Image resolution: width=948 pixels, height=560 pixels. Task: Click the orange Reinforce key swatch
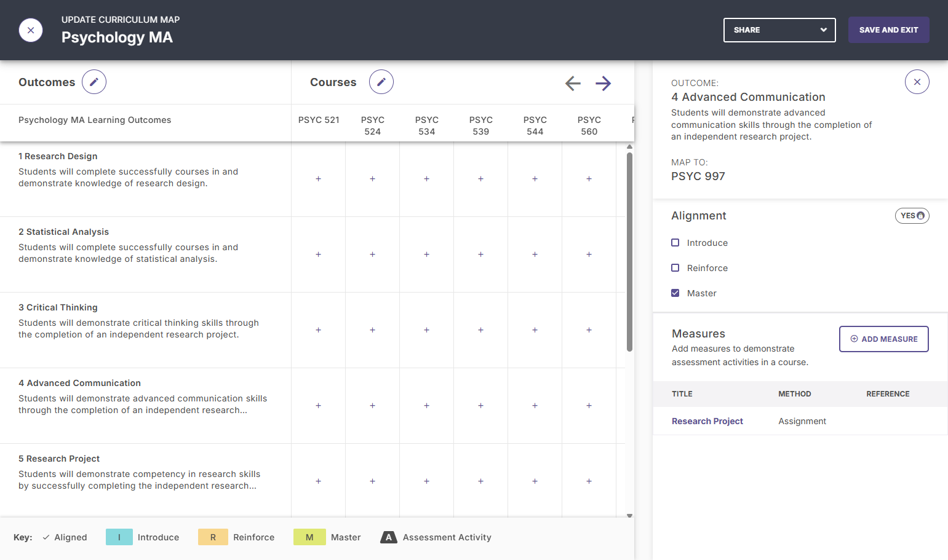(x=213, y=537)
